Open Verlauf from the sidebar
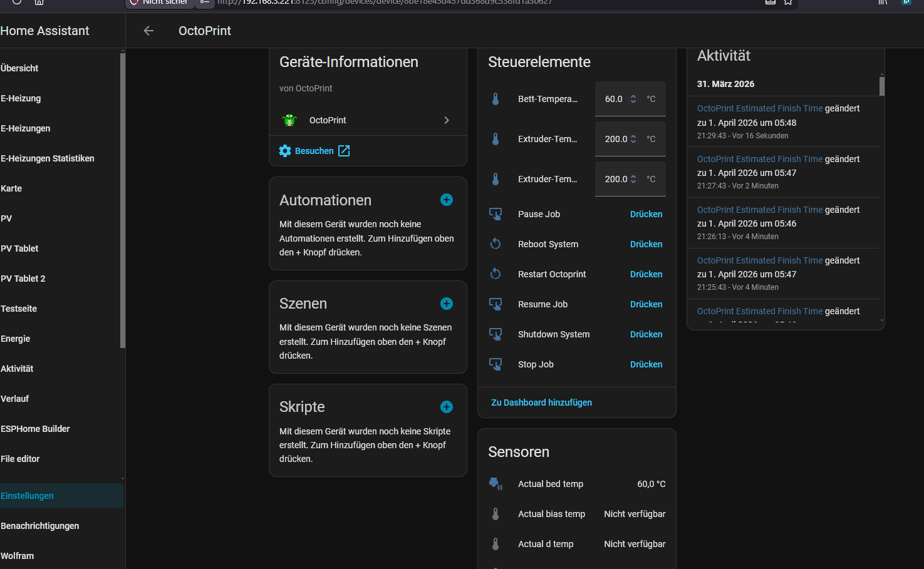Image resolution: width=924 pixels, height=569 pixels. [x=14, y=398]
